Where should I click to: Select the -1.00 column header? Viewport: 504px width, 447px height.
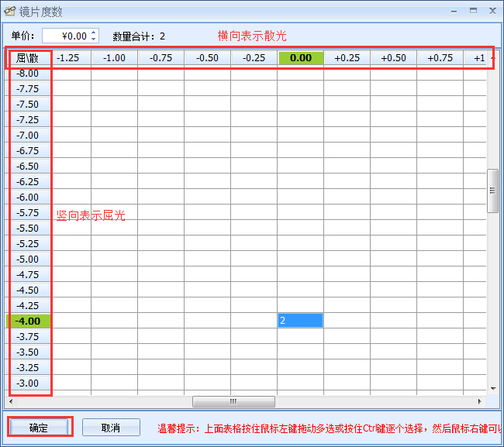click(115, 58)
